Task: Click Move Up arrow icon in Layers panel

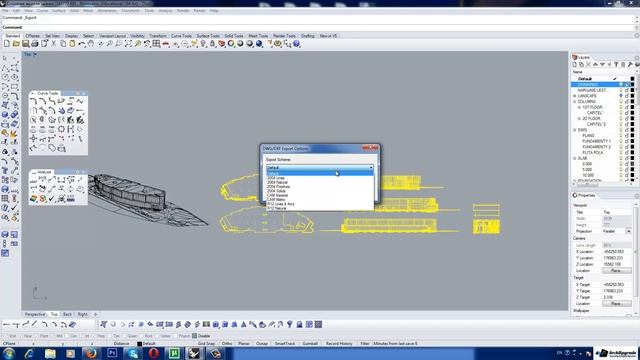Action: coord(596,64)
